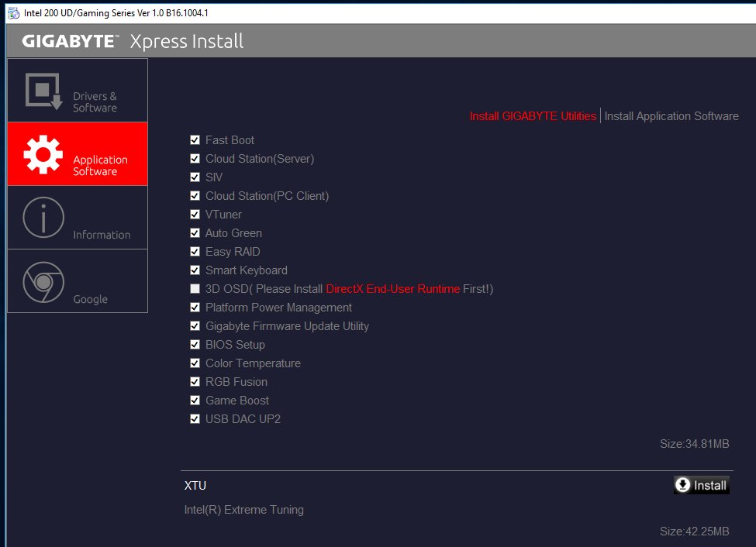Image resolution: width=756 pixels, height=547 pixels.
Task: Untick the Smart Keyboard checkbox
Action: point(195,270)
